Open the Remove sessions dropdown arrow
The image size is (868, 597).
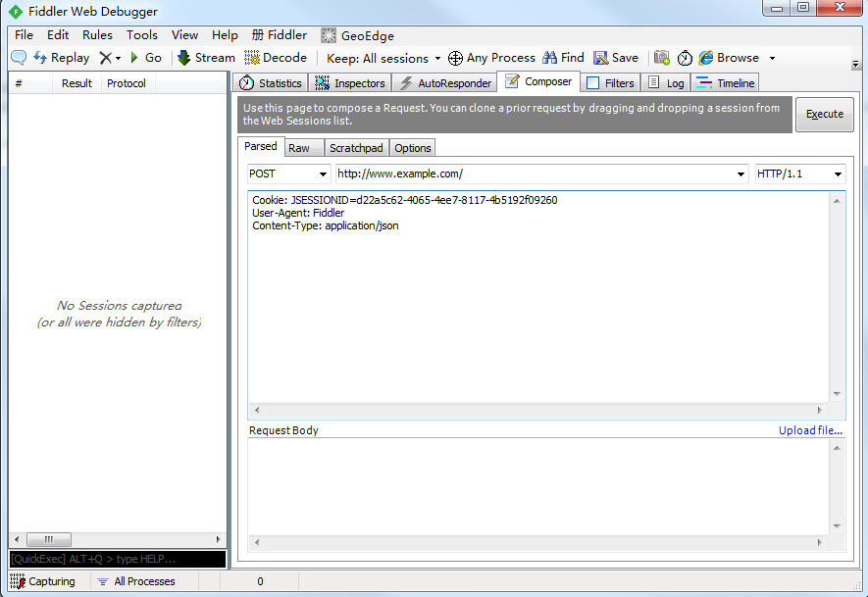tap(118, 58)
